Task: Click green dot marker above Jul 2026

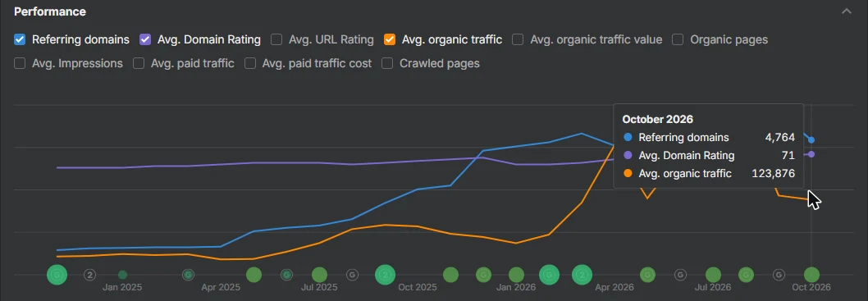Action: point(713,275)
